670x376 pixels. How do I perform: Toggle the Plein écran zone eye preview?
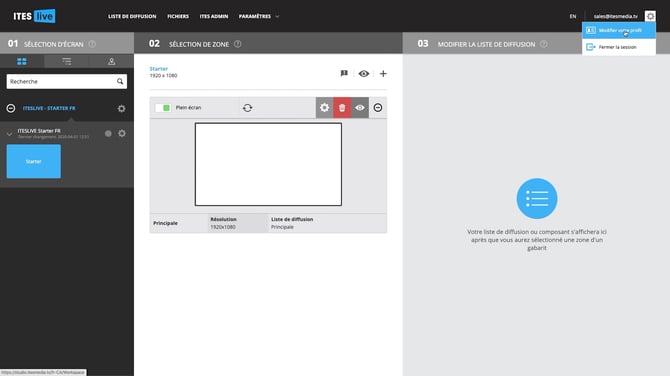click(360, 108)
